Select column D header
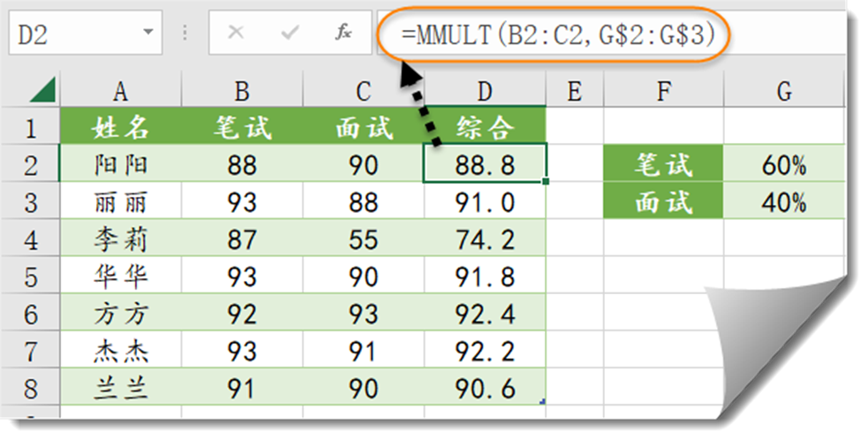This screenshot has height=440, width=868. (x=485, y=90)
